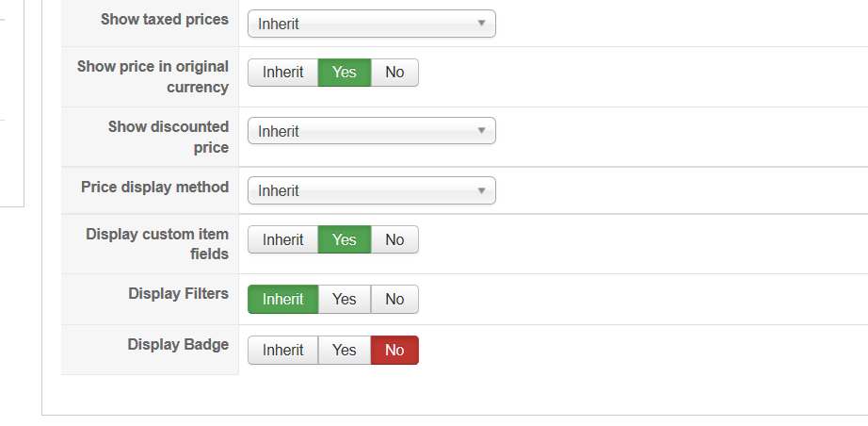Image resolution: width=868 pixels, height=426 pixels.
Task: Set original currency price to Inherit
Action: (x=282, y=73)
